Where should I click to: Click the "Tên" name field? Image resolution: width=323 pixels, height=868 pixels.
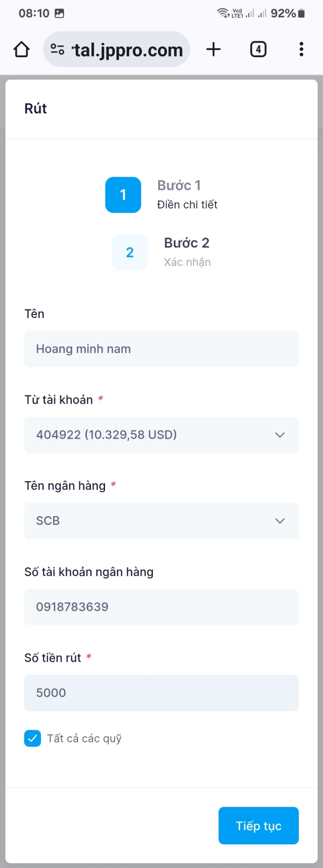(x=161, y=349)
